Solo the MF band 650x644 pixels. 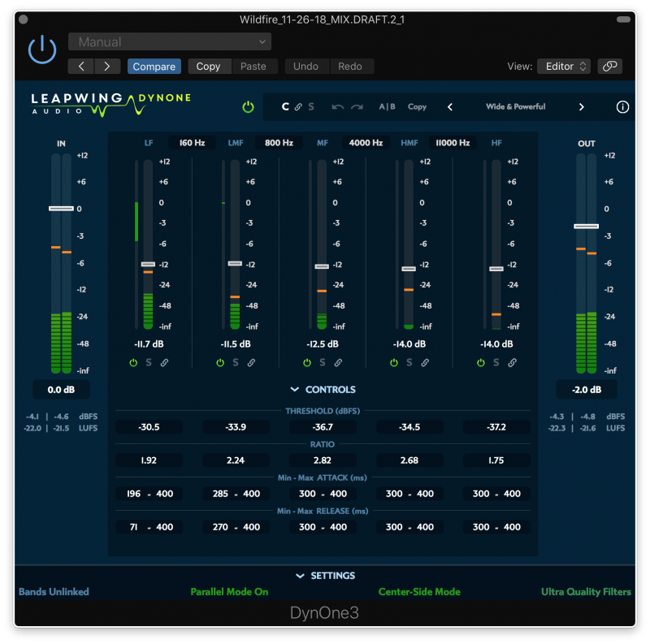322,363
